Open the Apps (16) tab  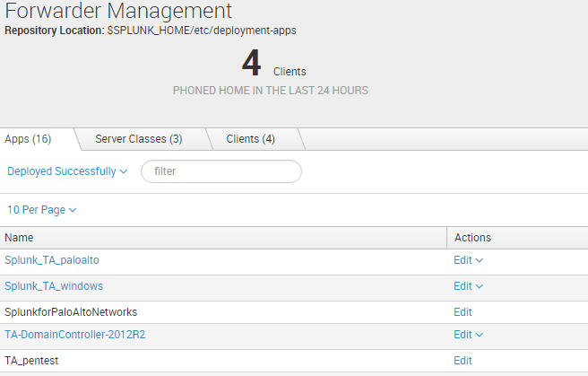click(28, 139)
